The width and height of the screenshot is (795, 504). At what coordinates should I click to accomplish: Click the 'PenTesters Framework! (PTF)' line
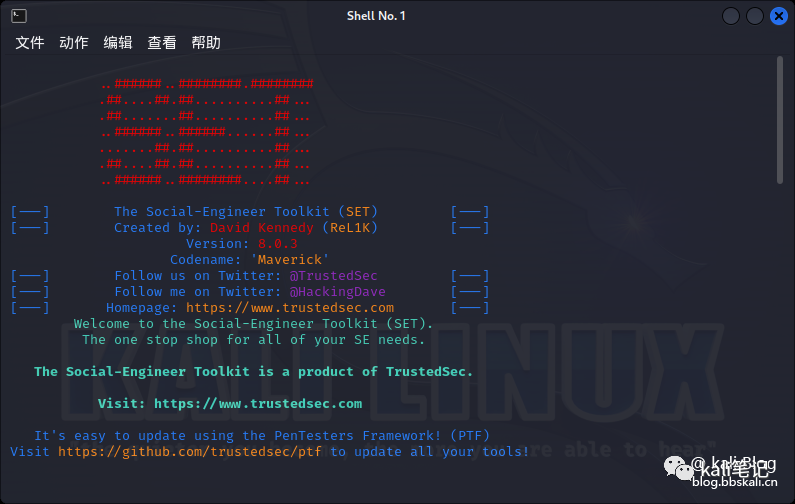pyautogui.click(x=262, y=436)
